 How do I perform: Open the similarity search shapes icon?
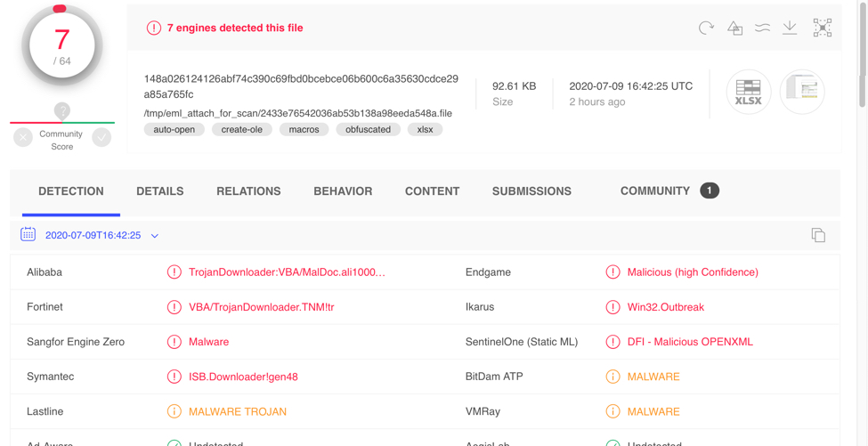click(734, 28)
